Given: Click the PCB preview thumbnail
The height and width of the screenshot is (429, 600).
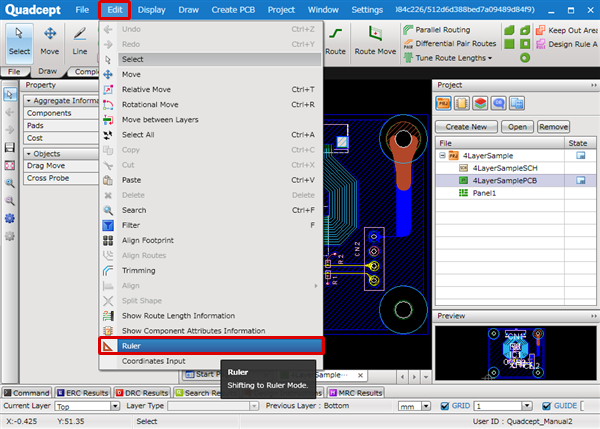Looking at the screenshot, I should [515, 353].
